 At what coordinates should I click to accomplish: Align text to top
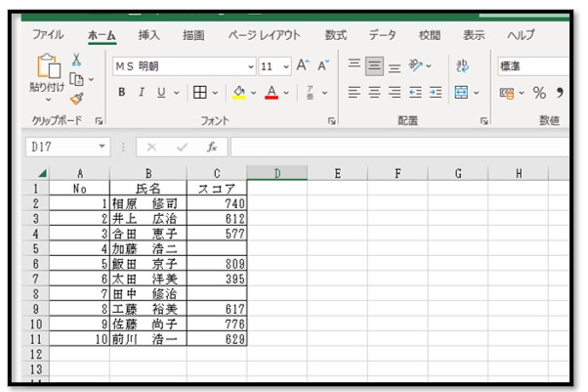click(354, 64)
